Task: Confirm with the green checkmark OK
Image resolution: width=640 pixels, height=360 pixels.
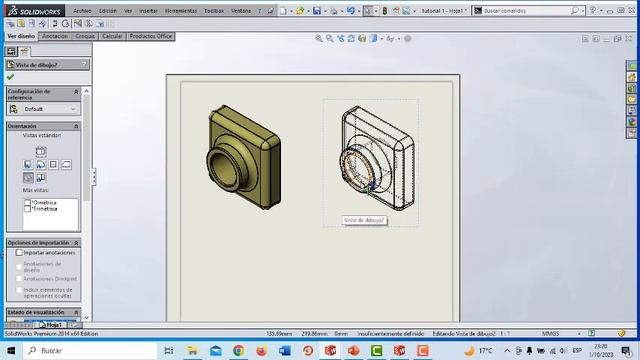Action: point(10,77)
